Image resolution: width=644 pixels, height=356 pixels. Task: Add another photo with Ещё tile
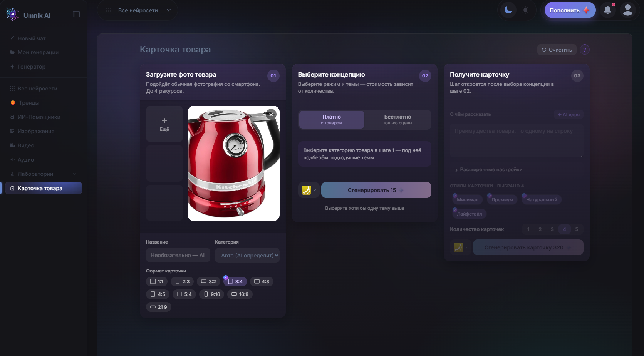click(164, 124)
